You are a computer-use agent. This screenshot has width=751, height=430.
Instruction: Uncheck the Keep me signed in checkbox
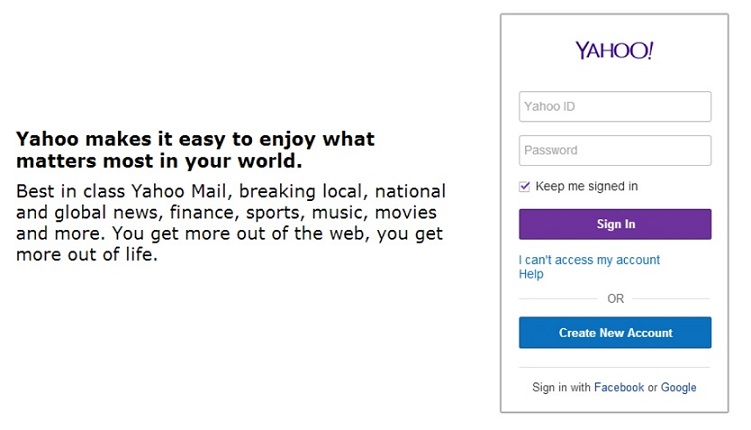tap(524, 186)
